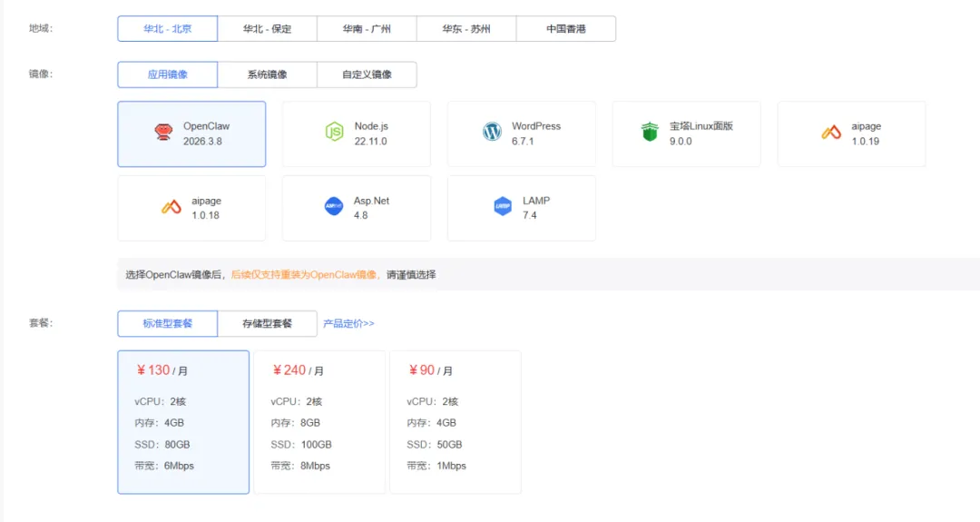Click the OpenClaw red lobster icon
980x522 pixels.
pos(164,133)
